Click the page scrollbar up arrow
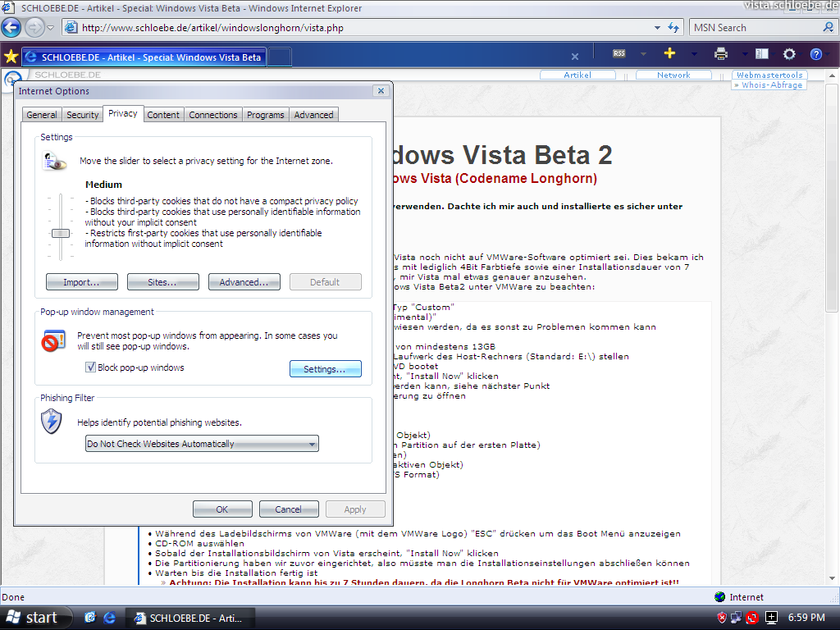This screenshot has width=840, height=630. point(832,75)
